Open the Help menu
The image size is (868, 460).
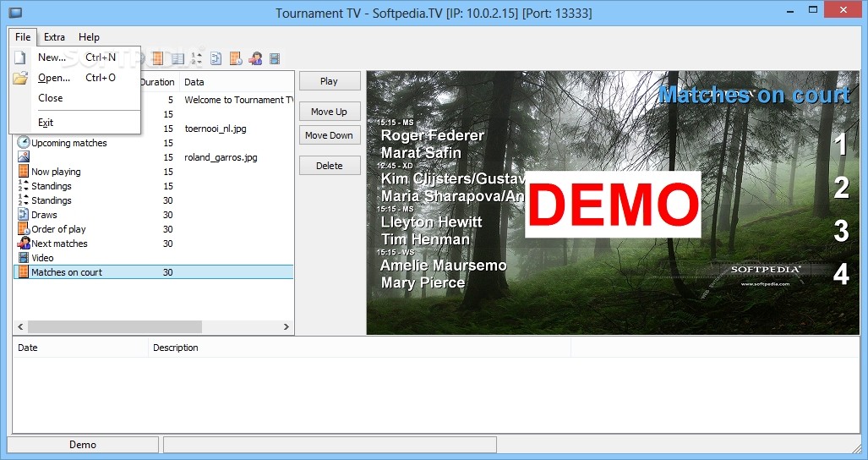[x=89, y=37]
